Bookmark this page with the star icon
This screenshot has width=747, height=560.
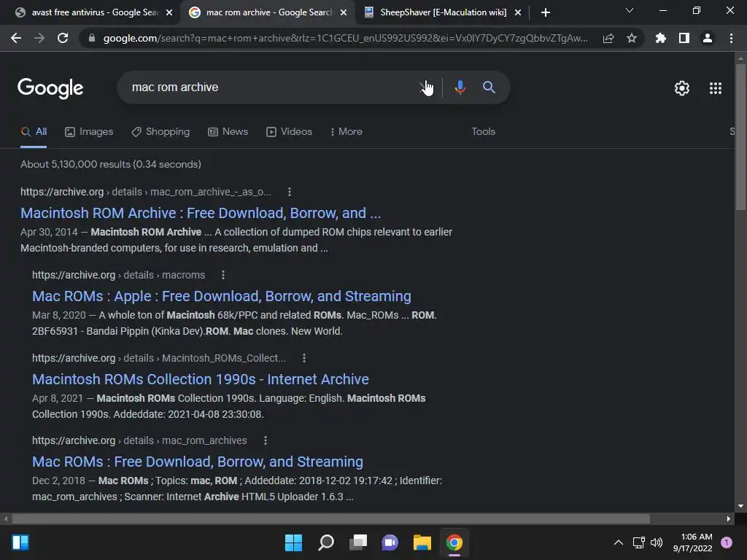(x=632, y=38)
